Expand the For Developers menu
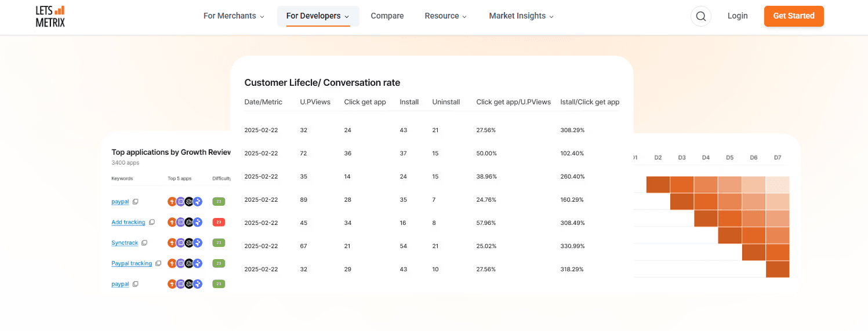The width and height of the screenshot is (868, 331). coord(318,16)
